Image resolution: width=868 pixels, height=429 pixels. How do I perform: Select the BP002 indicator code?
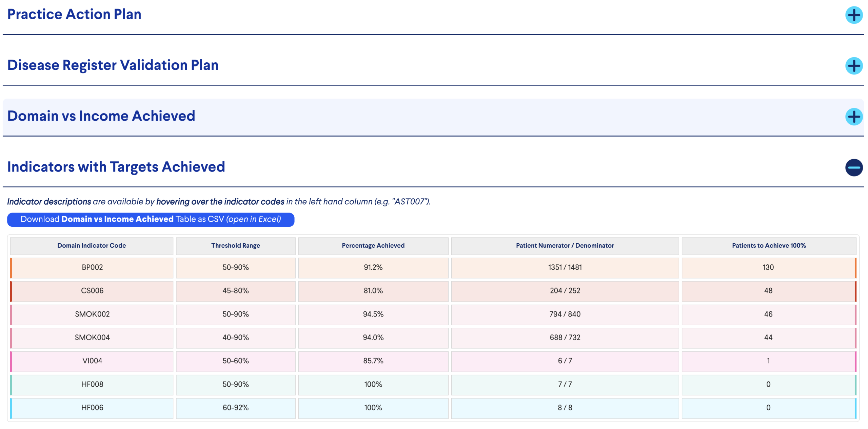92,267
